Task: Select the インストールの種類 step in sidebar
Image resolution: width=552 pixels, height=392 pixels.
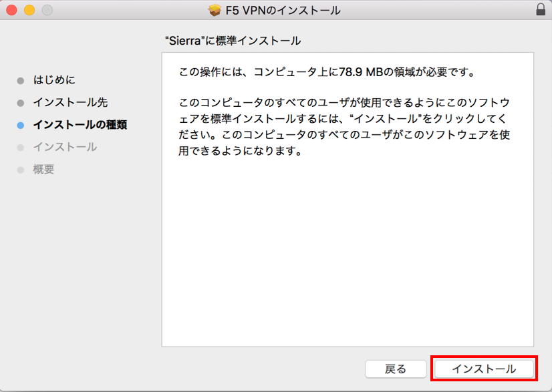Action: (80, 125)
